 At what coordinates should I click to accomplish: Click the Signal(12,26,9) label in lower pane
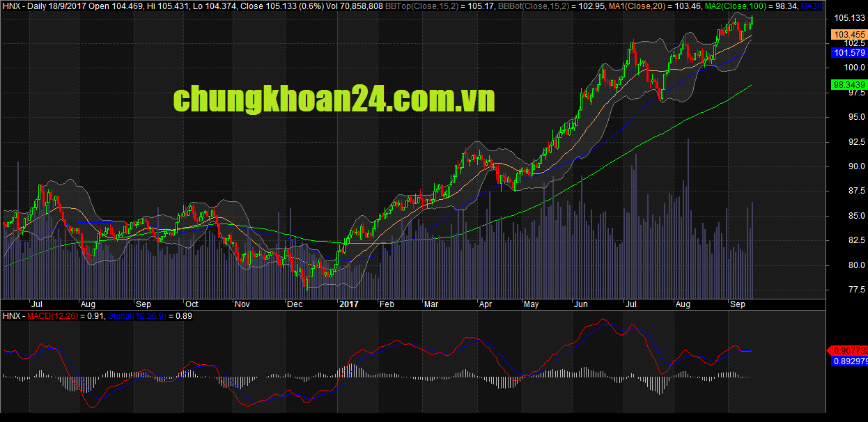[127, 316]
